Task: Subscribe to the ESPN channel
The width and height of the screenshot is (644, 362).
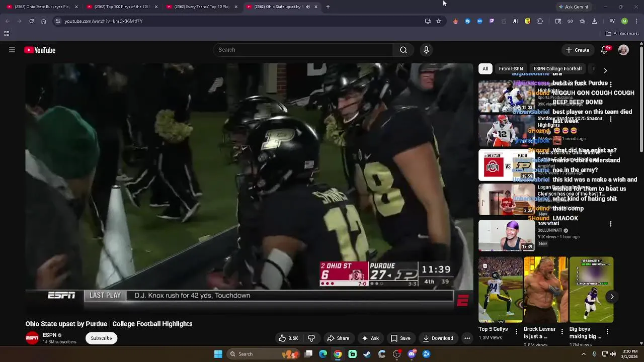Action: pos(101,338)
